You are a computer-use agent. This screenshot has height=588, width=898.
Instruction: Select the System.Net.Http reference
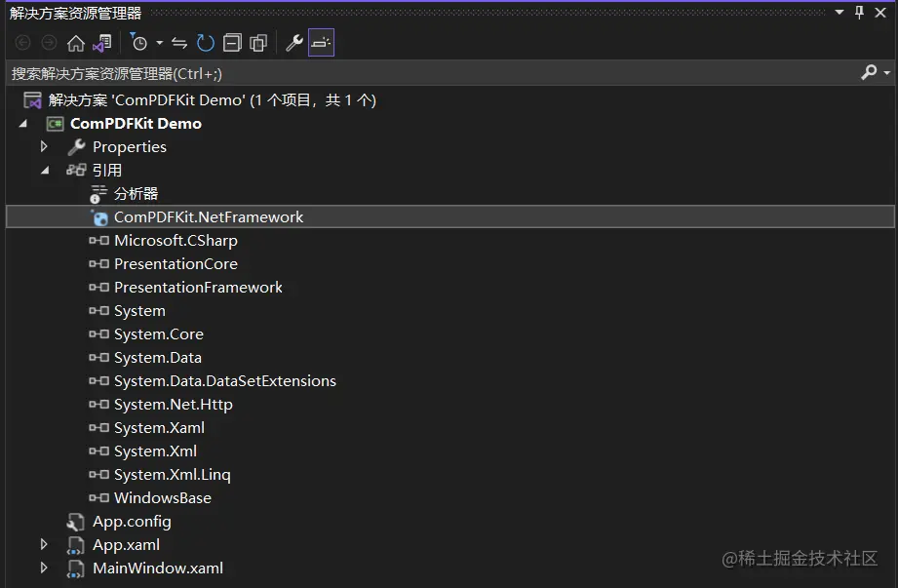coord(173,405)
